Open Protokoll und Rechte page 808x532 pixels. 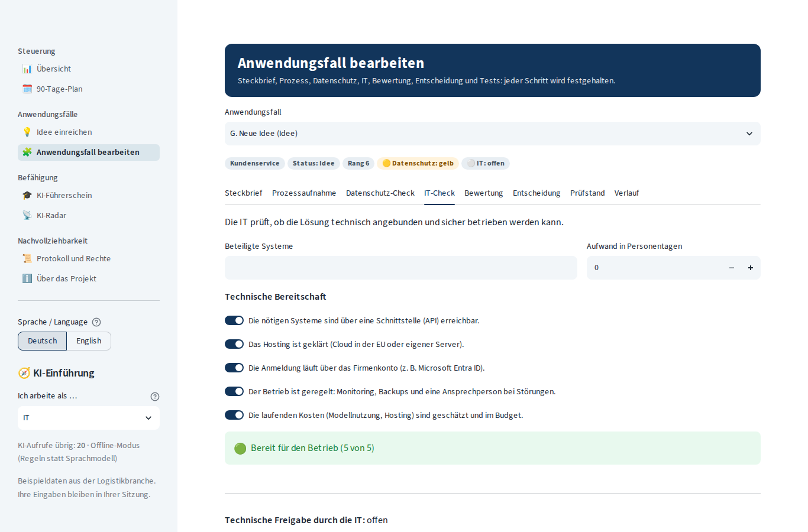pos(89,259)
